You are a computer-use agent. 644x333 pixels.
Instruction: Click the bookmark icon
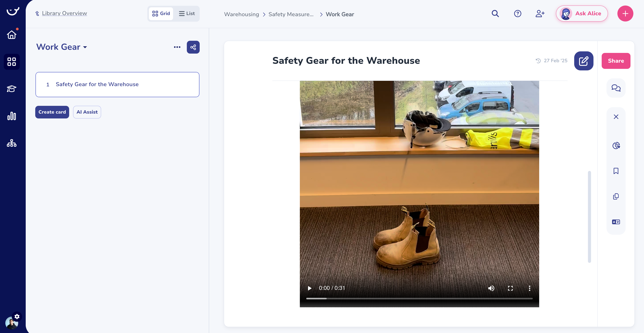(x=616, y=171)
